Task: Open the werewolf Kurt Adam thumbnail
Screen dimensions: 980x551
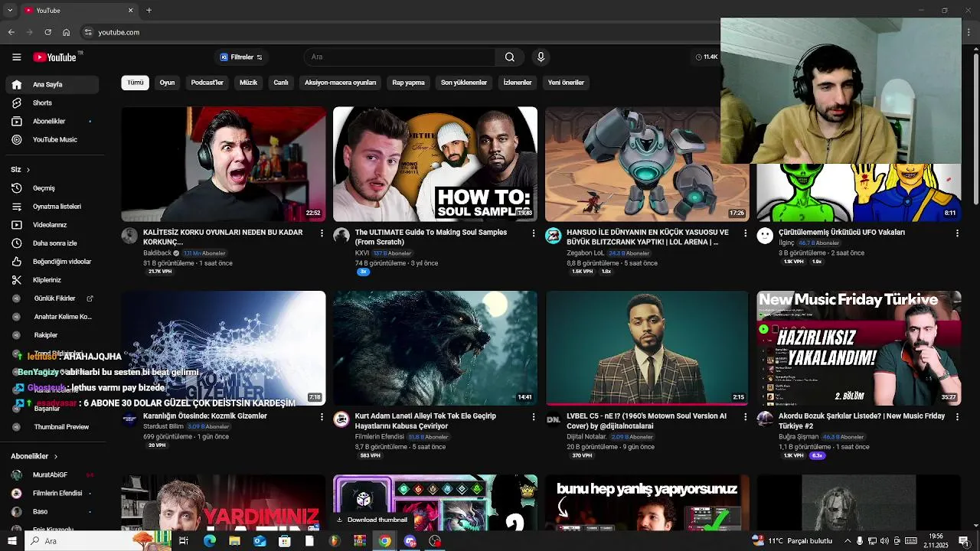Action: (x=435, y=348)
